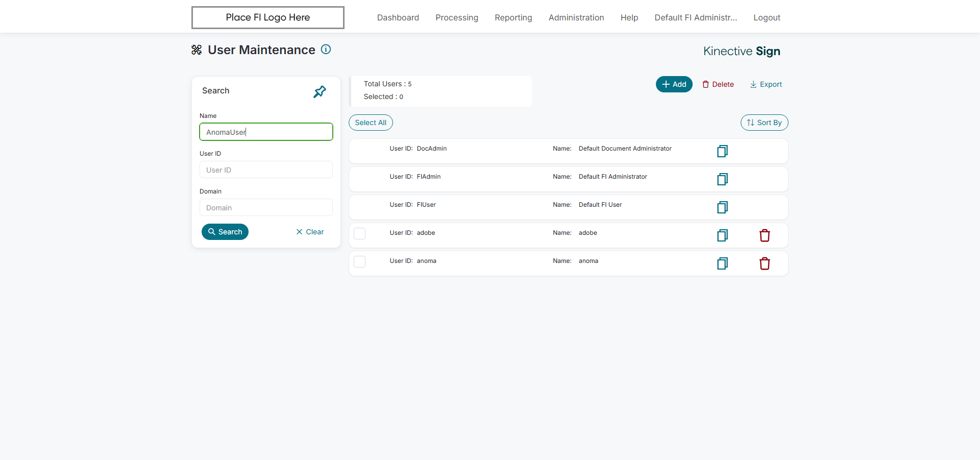Copy the anoma user
The height and width of the screenshot is (460, 980).
[x=722, y=263]
